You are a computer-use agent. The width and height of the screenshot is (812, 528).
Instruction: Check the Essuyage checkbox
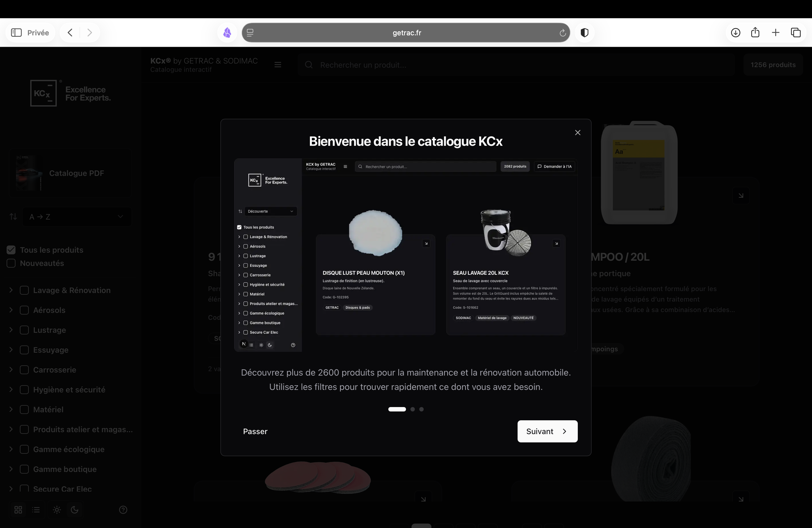point(24,350)
